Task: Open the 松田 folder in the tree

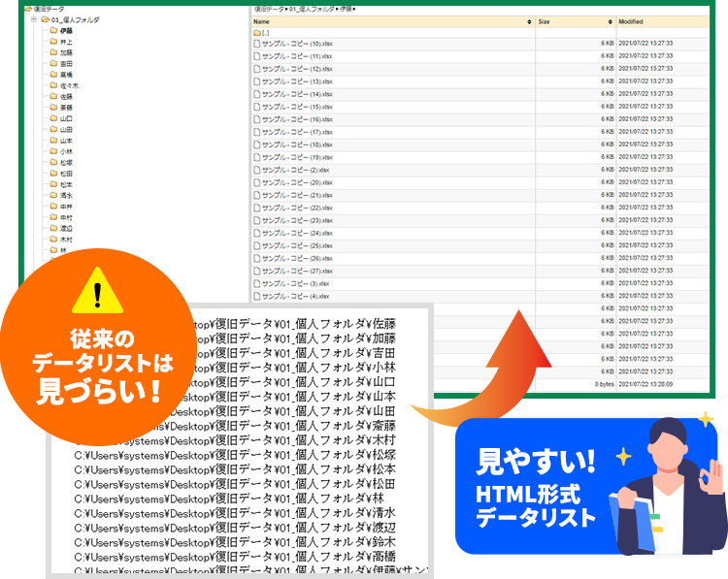Action: [x=66, y=174]
